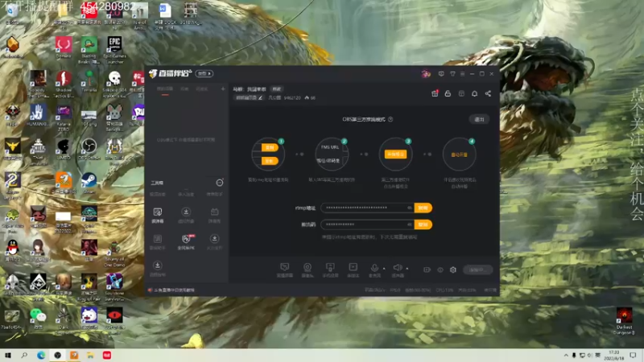Image resolution: width=644 pixels, height=362 pixels.
Task: Open Epic Games Launcher desktop shortcut
Action: click(x=114, y=50)
